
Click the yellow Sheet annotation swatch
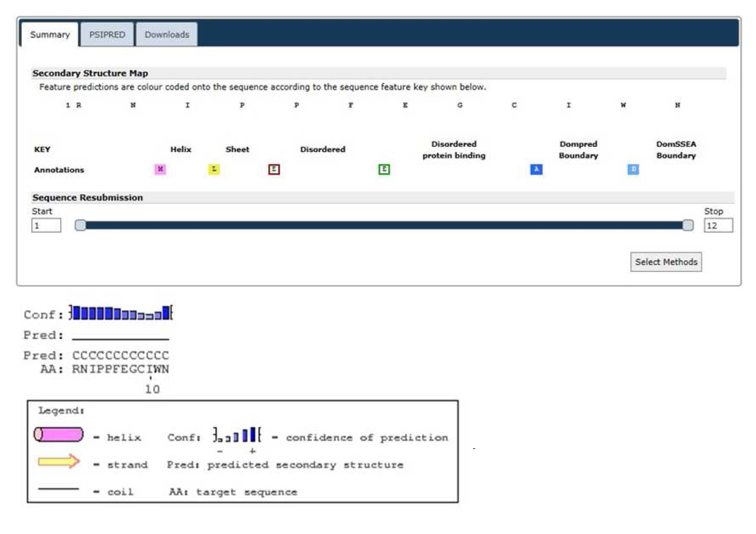pos(214,169)
